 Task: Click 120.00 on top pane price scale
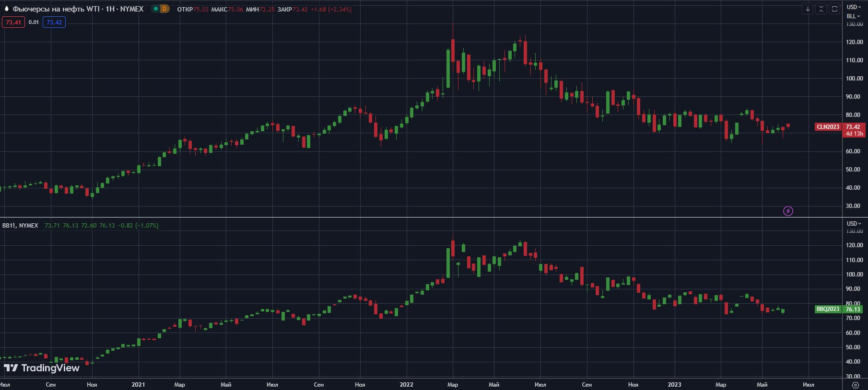pos(854,42)
